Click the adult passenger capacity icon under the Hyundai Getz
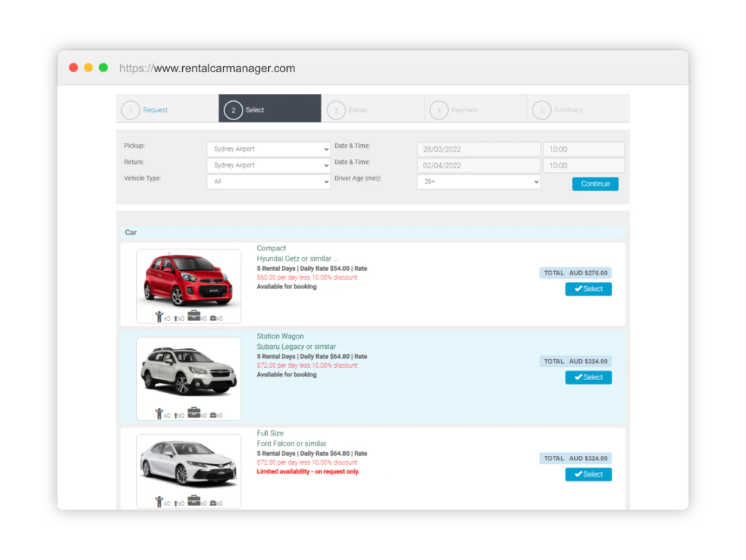 [160, 315]
